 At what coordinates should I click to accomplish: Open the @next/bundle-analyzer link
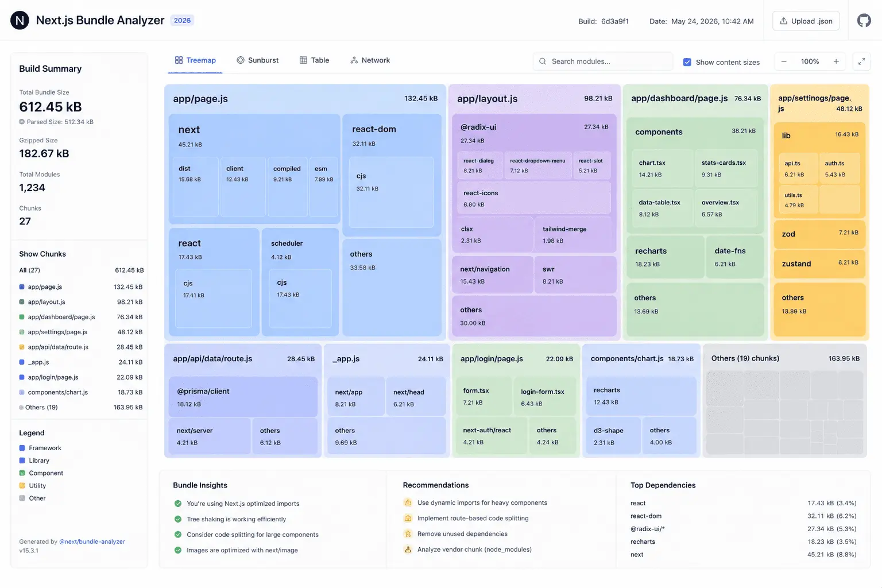click(92, 541)
